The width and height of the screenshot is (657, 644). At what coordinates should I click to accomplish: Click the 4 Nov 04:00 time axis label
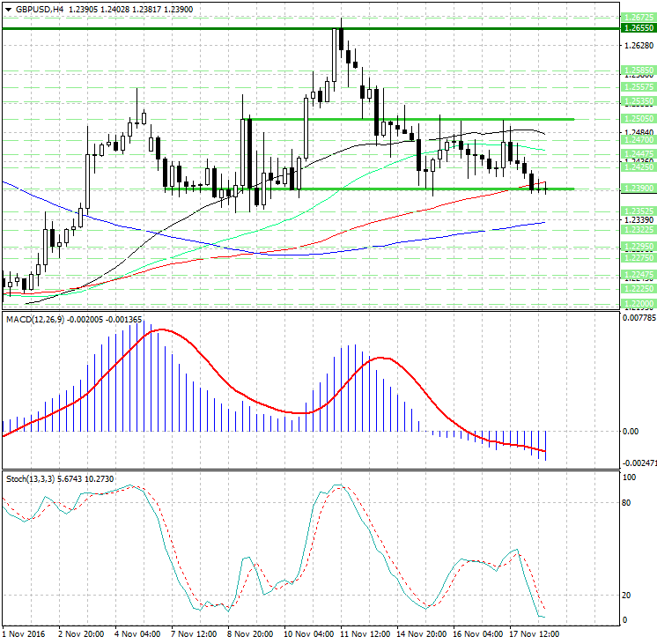[x=137, y=633]
